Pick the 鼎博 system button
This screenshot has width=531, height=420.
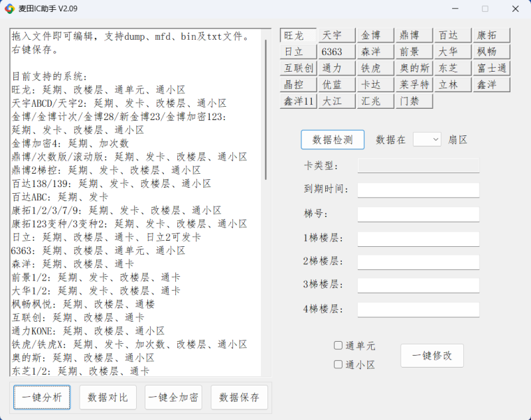414,35
